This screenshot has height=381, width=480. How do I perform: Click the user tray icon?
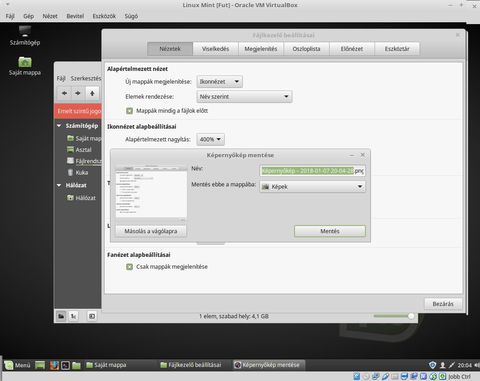[x=443, y=365]
